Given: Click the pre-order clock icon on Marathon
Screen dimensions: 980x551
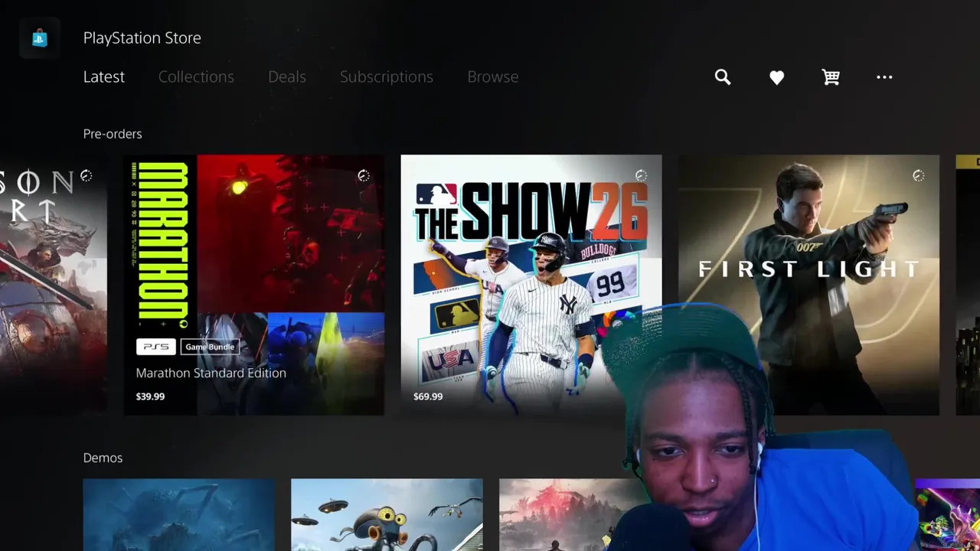Looking at the screenshot, I should (364, 176).
